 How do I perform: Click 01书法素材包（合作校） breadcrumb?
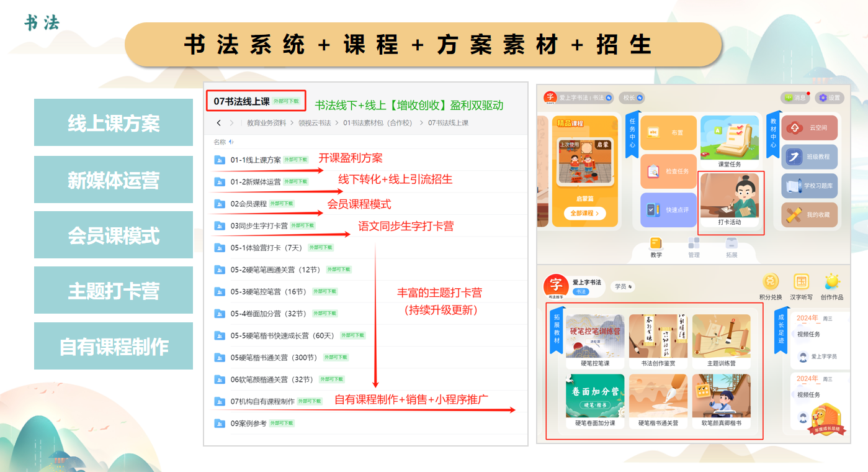coord(378,123)
